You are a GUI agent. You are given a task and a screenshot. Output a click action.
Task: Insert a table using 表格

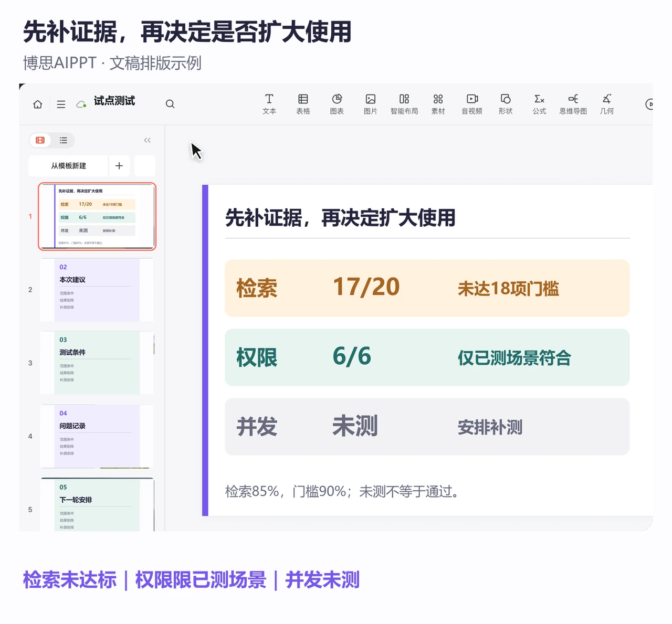tap(303, 104)
